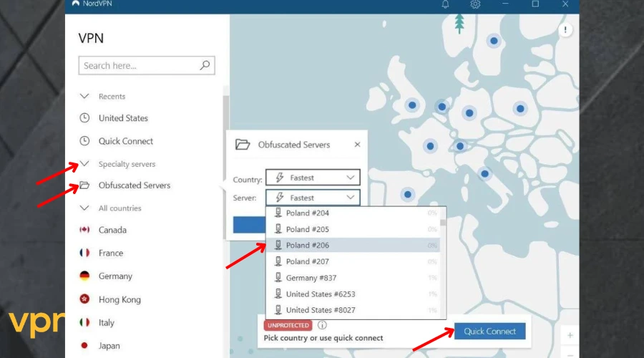Click the Search here input field
The width and height of the screenshot is (644, 358).
[139, 66]
